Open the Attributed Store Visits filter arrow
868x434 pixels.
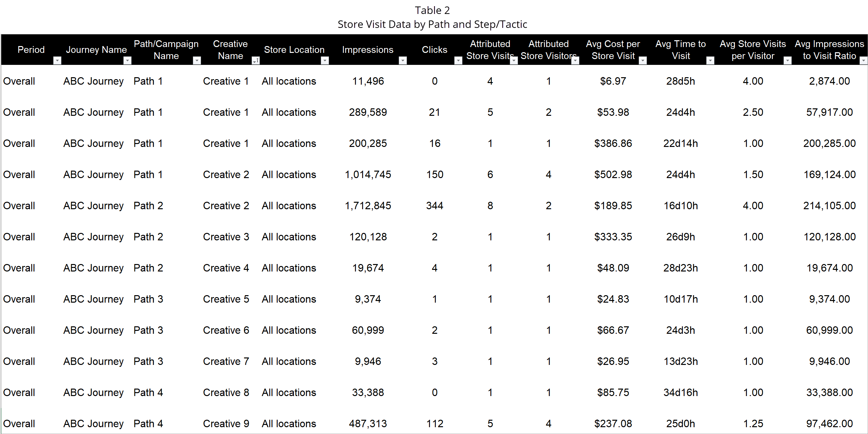pos(513,60)
